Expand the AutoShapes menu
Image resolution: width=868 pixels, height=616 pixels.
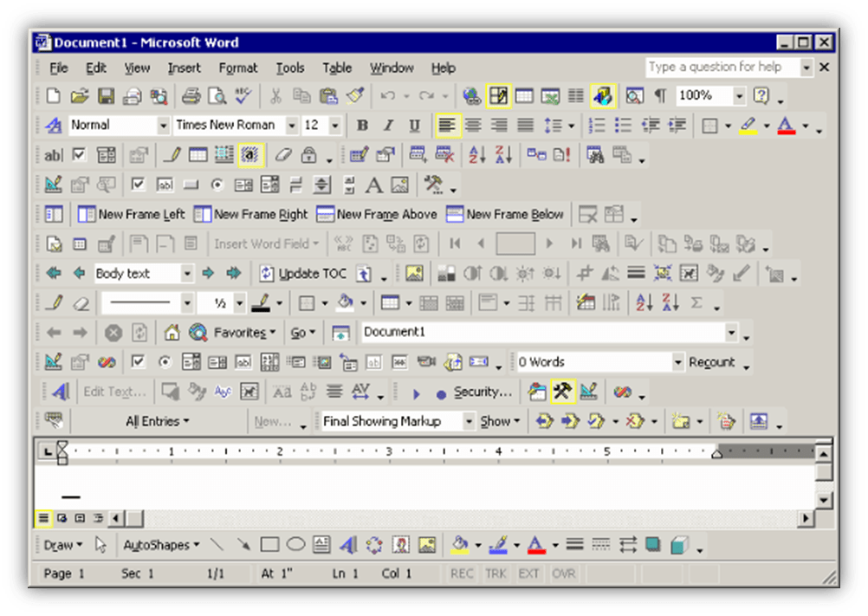pos(161,545)
